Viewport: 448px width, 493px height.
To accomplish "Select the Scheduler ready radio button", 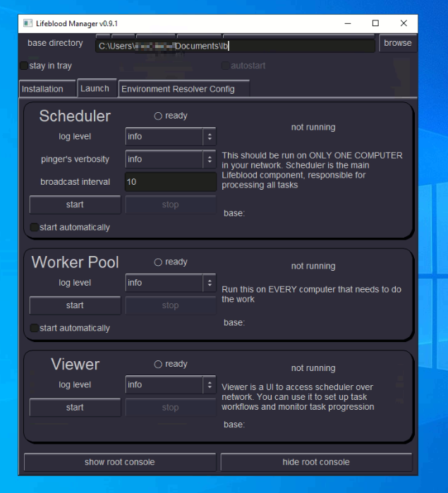I will pos(158,116).
